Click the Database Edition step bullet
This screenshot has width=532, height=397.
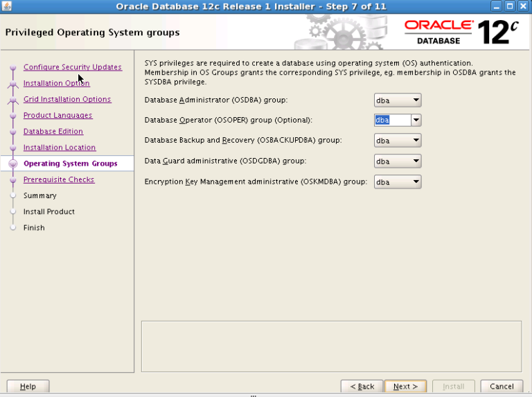[13, 132]
